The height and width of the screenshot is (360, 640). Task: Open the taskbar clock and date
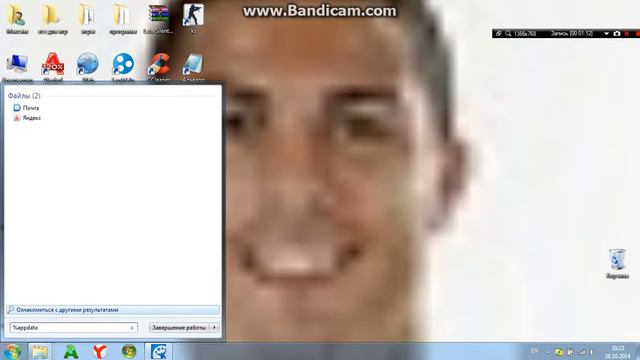(x=618, y=352)
